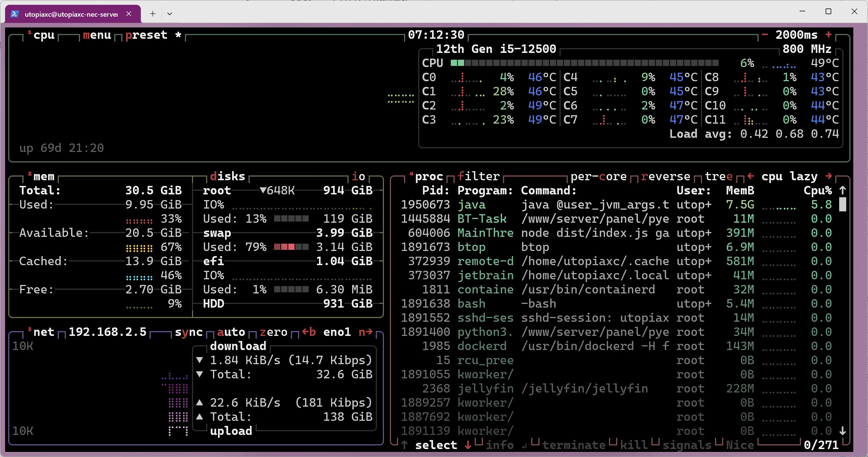Open the signals list button

pyautogui.click(x=687, y=445)
